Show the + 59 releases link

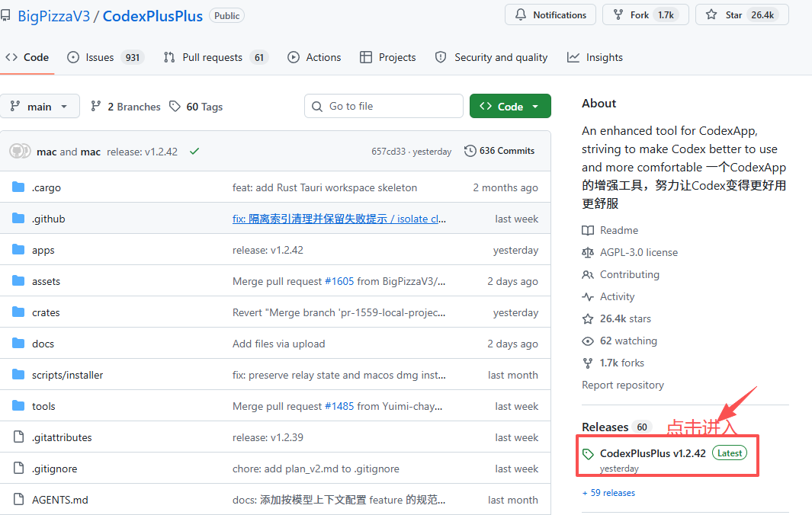[608, 493]
